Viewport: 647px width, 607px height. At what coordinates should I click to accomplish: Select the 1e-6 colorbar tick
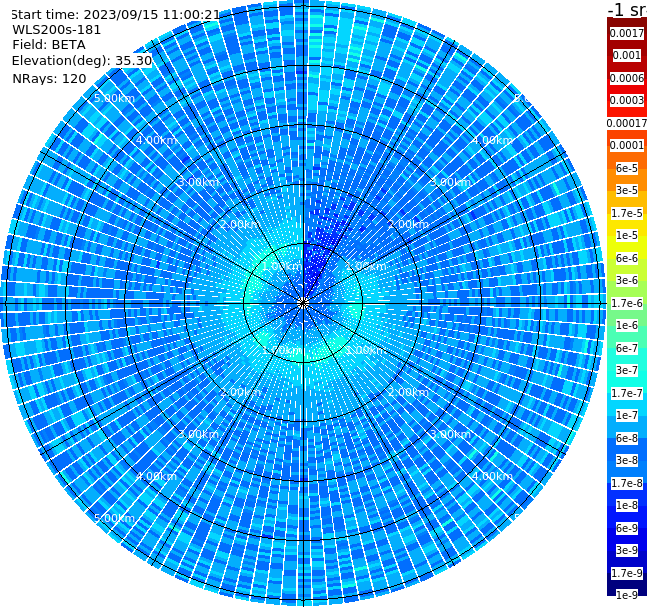pos(627,325)
